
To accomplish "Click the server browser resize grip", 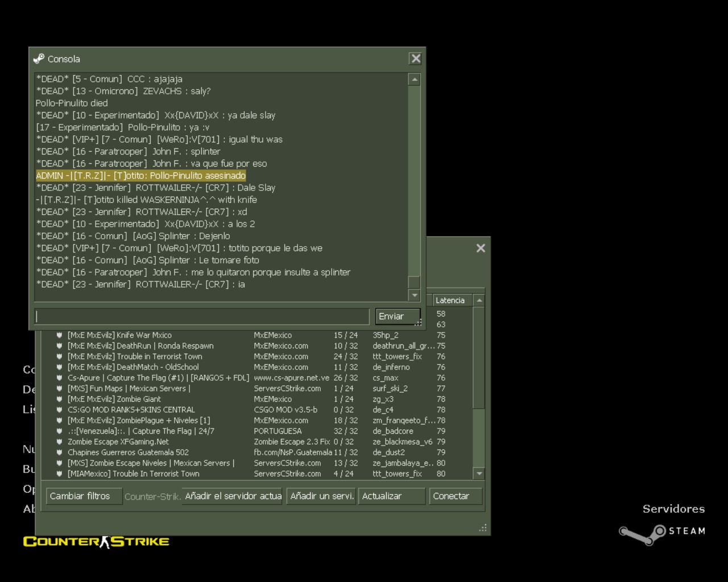I will click(483, 528).
